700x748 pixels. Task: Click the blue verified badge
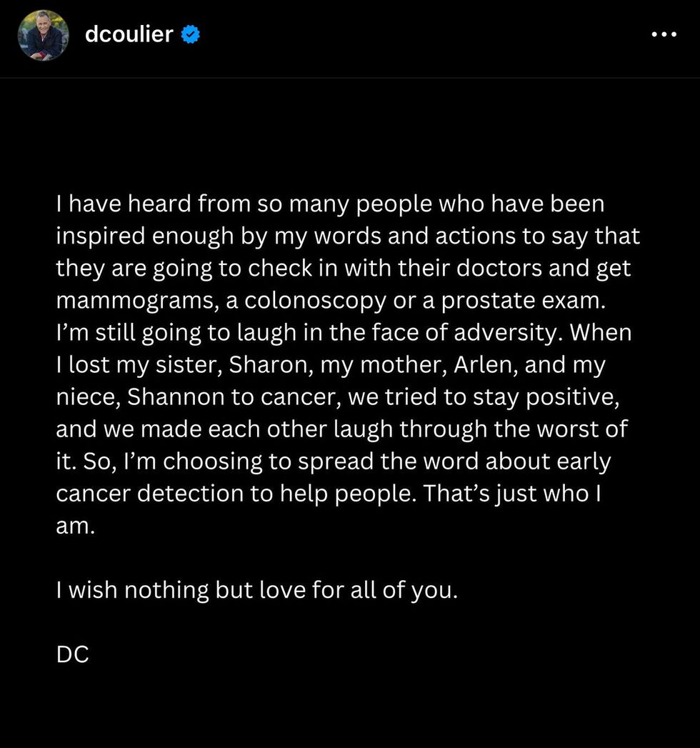189,34
